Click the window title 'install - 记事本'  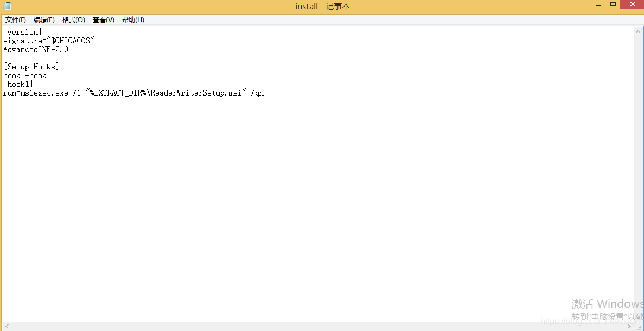pyautogui.click(x=322, y=6)
